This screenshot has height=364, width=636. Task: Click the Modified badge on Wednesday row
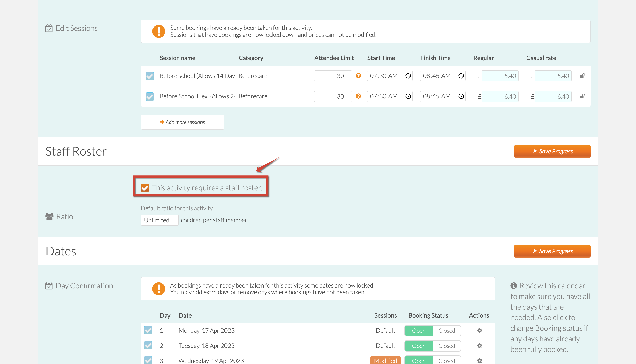pyautogui.click(x=385, y=360)
